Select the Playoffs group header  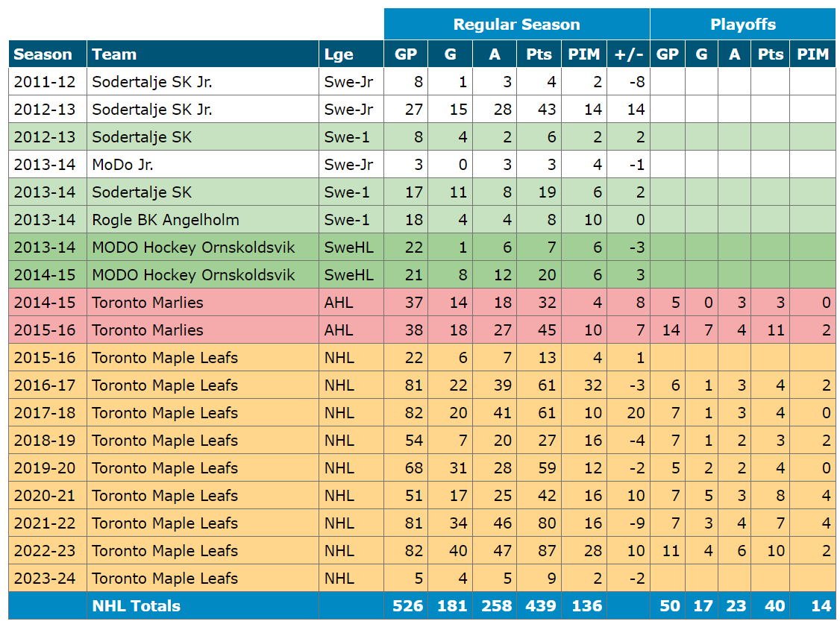742,25
